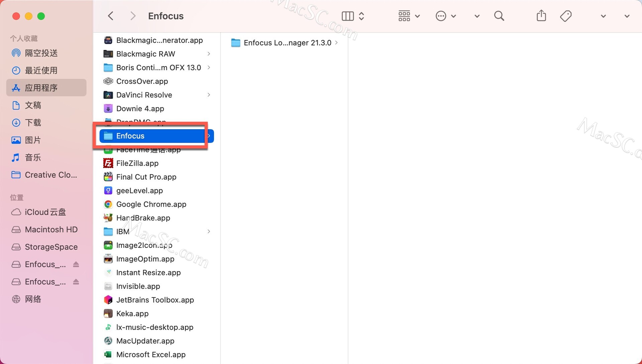Open Recents (最近使用) in sidebar
The width and height of the screenshot is (642, 364).
click(46, 70)
